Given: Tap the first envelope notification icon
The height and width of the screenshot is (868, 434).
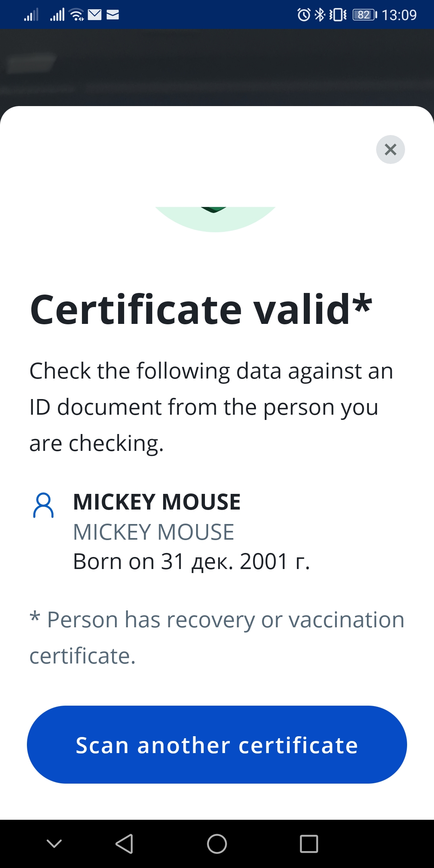Looking at the screenshot, I should [95, 15].
